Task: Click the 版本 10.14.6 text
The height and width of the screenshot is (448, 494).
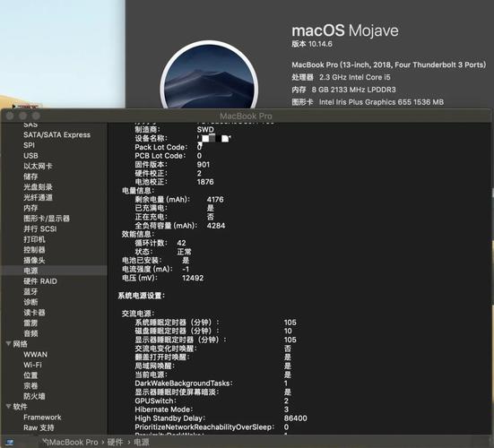Action: (312, 44)
